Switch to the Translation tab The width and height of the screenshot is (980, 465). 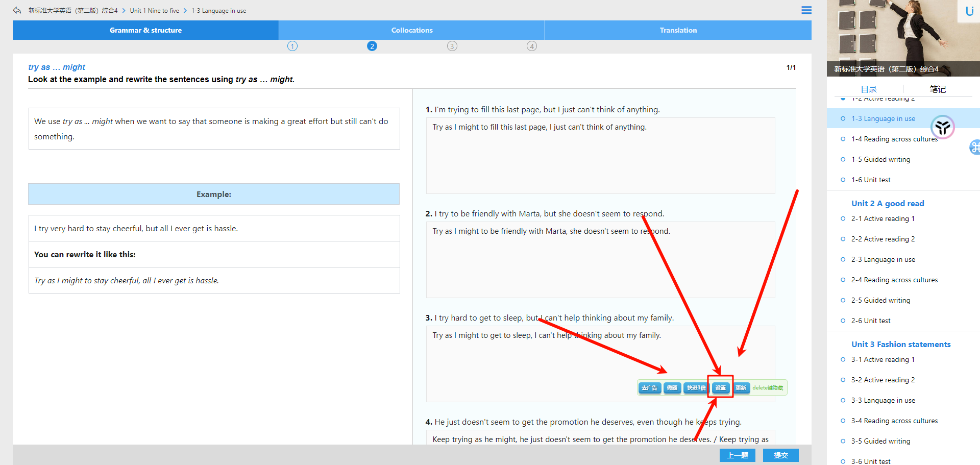[x=678, y=30]
